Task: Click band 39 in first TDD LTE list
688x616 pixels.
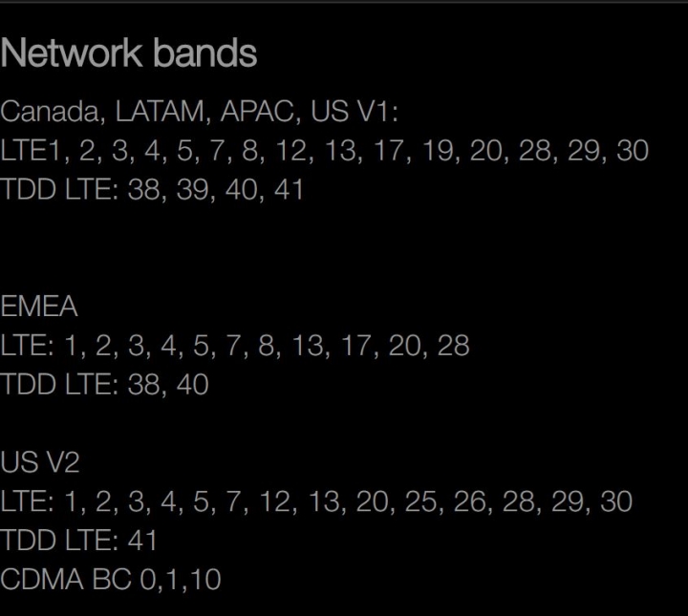Action: click(x=192, y=189)
